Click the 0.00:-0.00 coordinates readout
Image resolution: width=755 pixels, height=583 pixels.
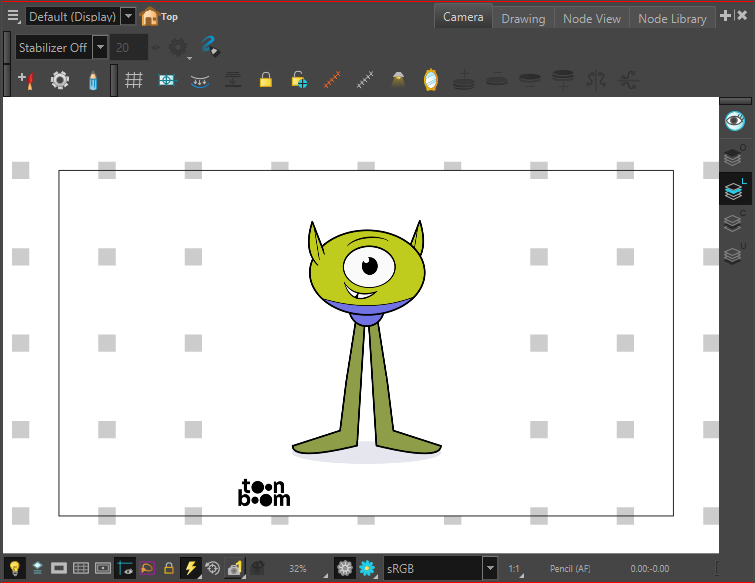(x=650, y=569)
